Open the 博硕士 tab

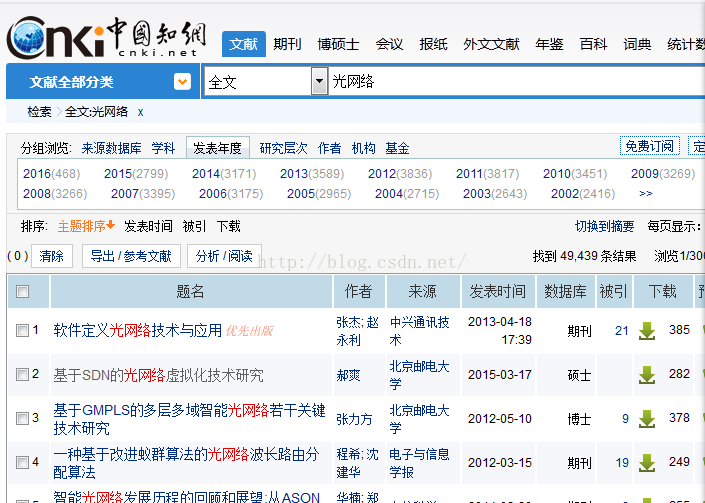click(339, 44)
